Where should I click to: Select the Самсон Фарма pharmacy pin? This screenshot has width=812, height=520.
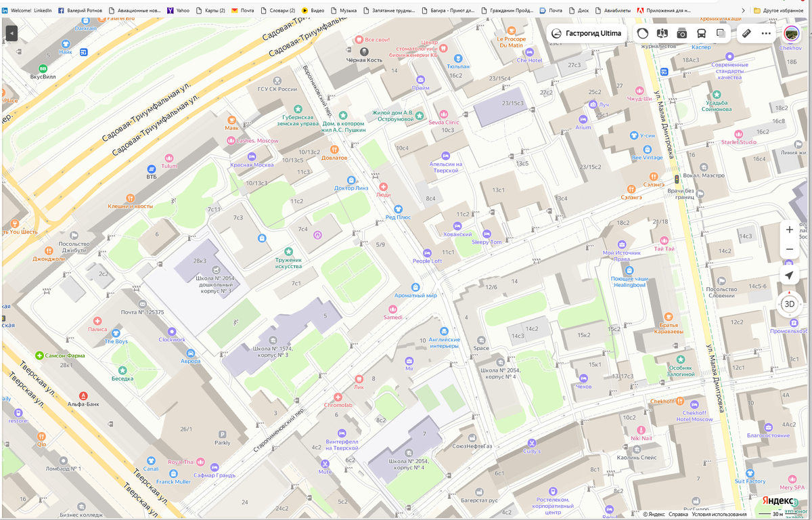click(40, 355)
